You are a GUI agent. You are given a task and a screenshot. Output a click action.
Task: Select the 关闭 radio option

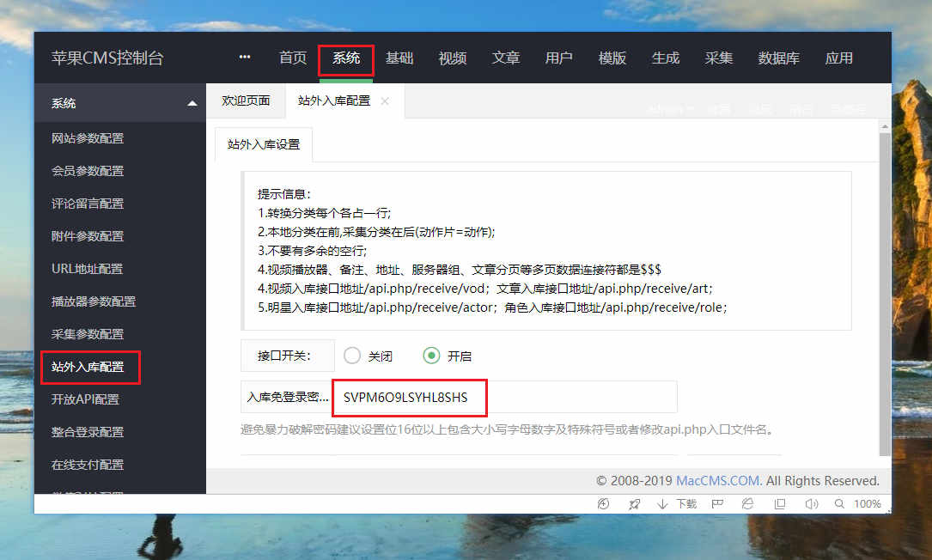click(352, 356)
